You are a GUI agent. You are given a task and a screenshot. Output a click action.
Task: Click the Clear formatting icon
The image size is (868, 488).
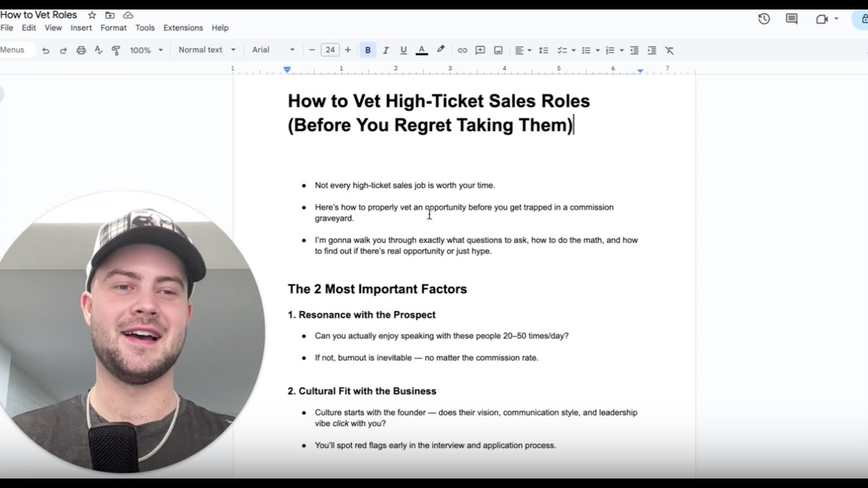(x=669, y=50)
